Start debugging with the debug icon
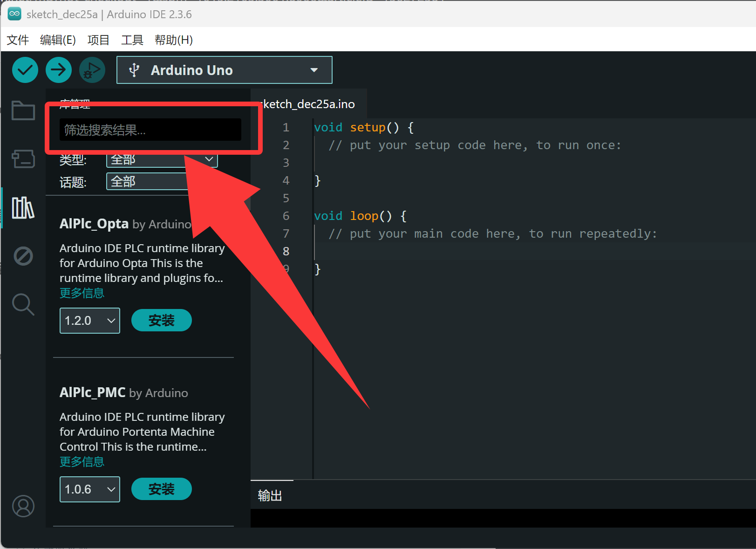This screenshot has height=549, width=756. [x=92, y=69]
